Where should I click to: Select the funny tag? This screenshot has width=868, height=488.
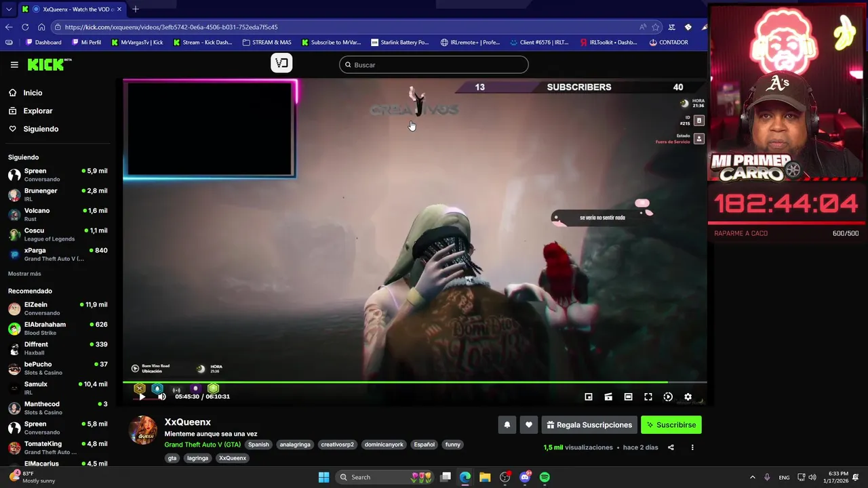453,445
